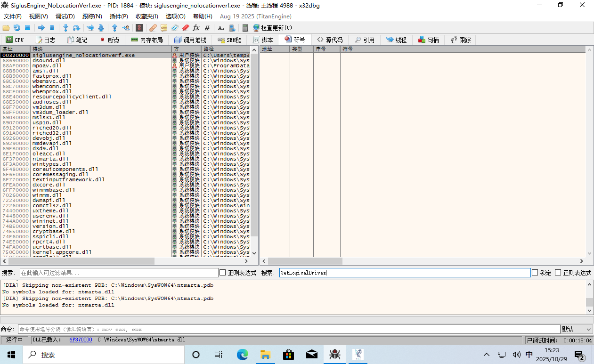Open the calculator toolbar icon
This screenshot has width=594, height=364.
coord(244,28)
